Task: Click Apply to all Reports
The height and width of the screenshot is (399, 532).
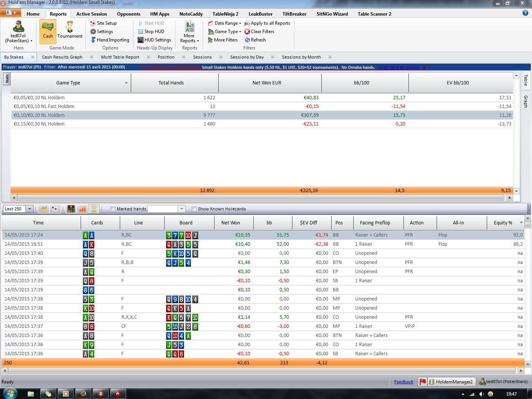Action: point(267,23)
